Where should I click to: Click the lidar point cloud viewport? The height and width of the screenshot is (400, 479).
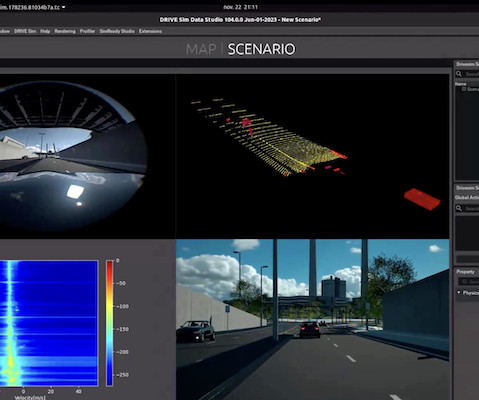[312, 156]
